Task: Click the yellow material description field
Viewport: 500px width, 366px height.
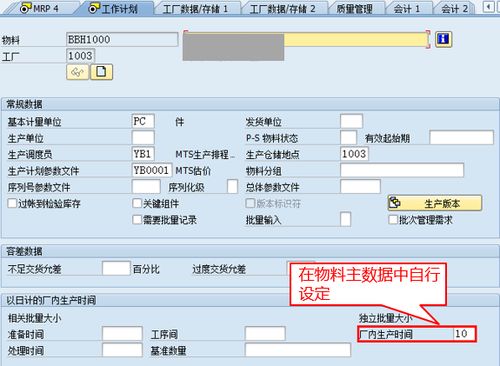Action: pos(356,39)
